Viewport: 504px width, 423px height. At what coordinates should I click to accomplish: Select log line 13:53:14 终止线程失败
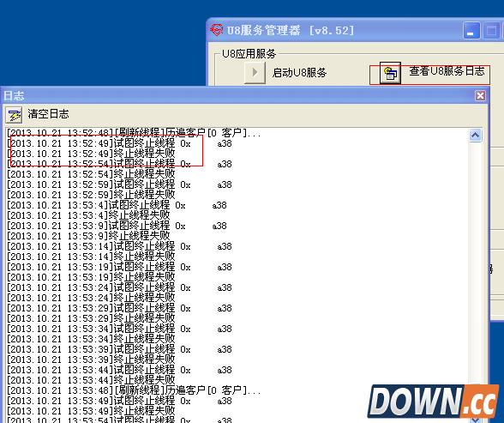click(91, 257)
